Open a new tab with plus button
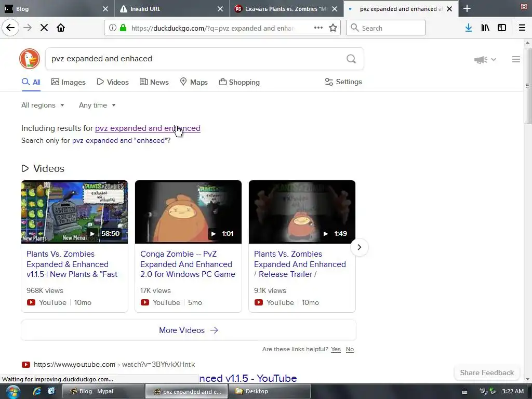532x399 pixels. pyautogui.click(x=467, y=8)
